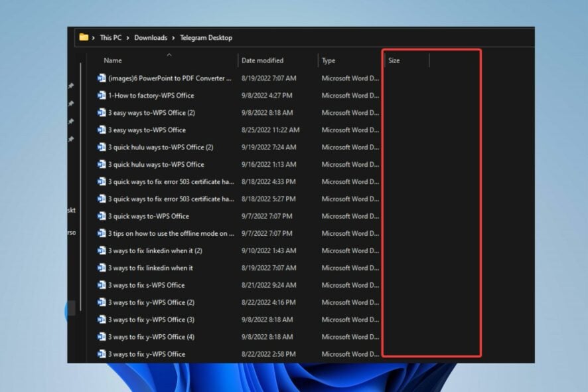Expand the chevron before 'This PC' in the path

pos(93,38)
